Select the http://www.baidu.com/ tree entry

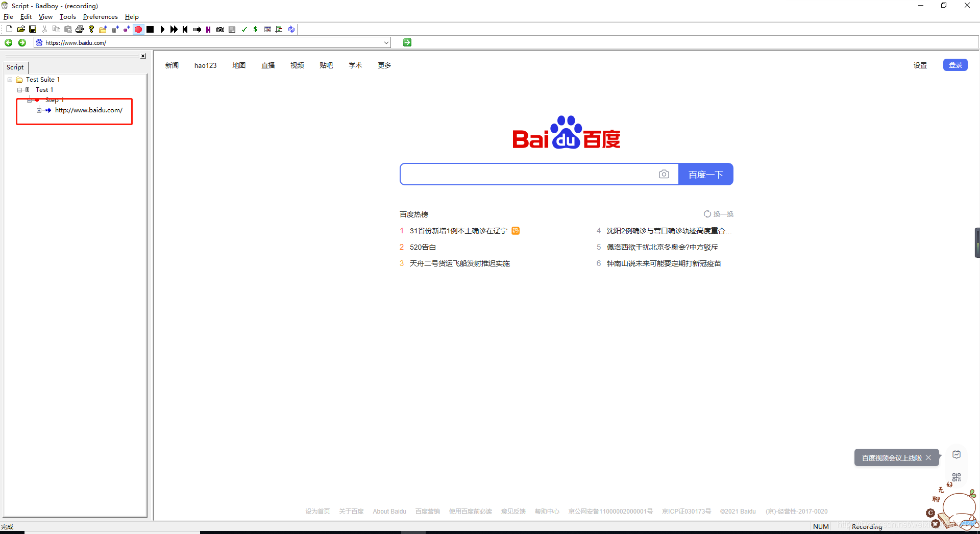(x=89, y=110)
